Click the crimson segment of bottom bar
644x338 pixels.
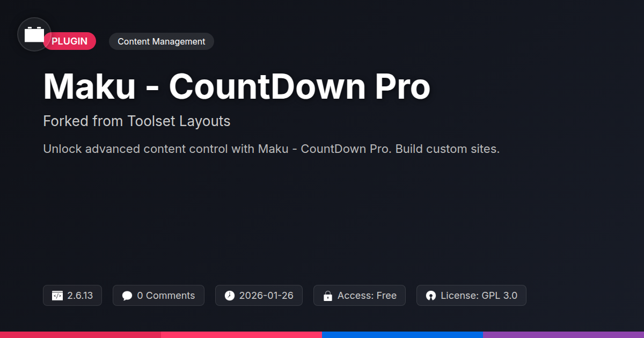pos(80,335)
